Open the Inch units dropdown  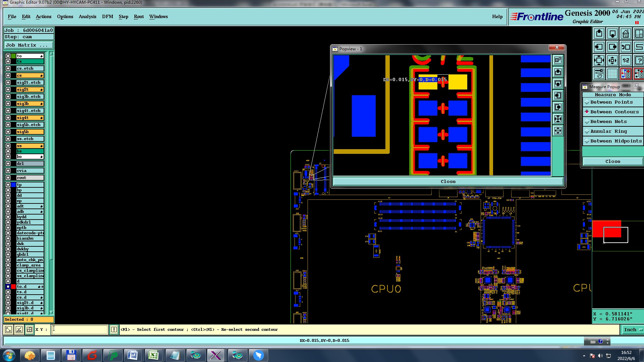pos(633,330)
